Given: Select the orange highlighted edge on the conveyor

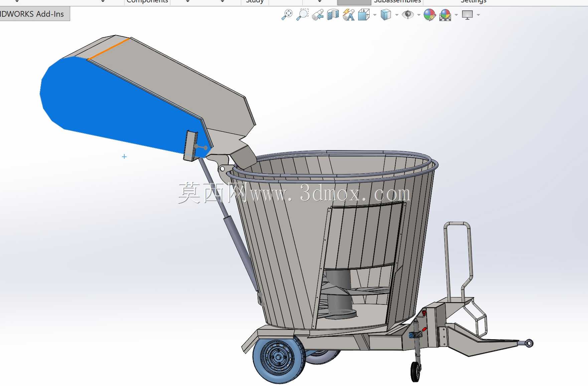Looking at the screenshot, I should 109,49.
